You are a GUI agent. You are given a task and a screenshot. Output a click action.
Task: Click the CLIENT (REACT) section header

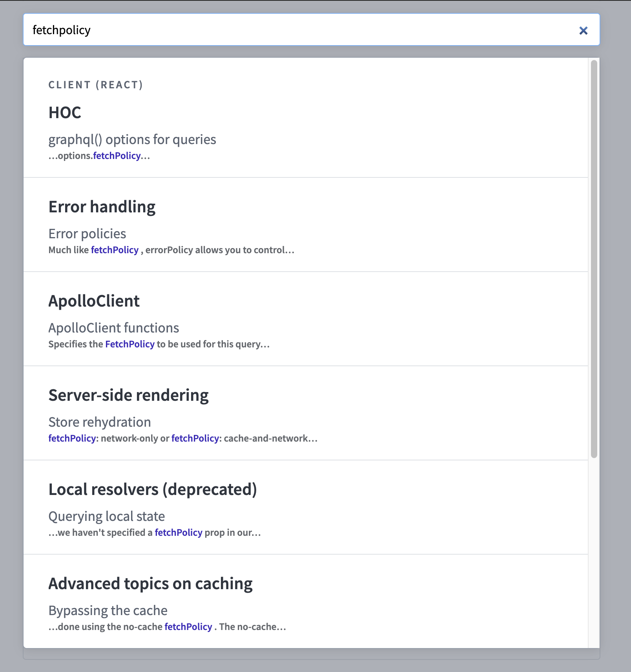(x=96, y=85)
